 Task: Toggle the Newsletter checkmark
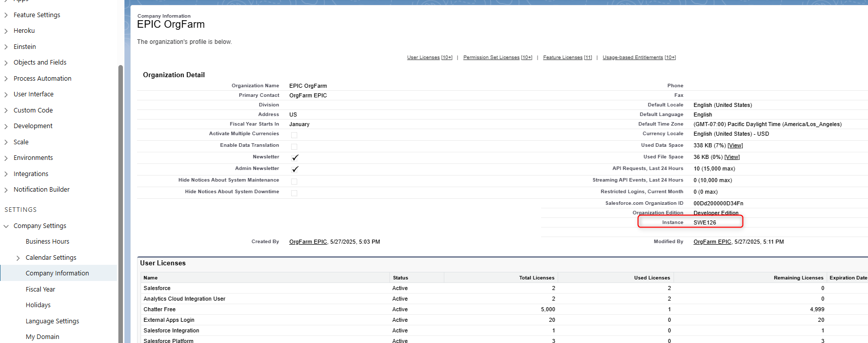pyautogui.click(x=295, y=157)
